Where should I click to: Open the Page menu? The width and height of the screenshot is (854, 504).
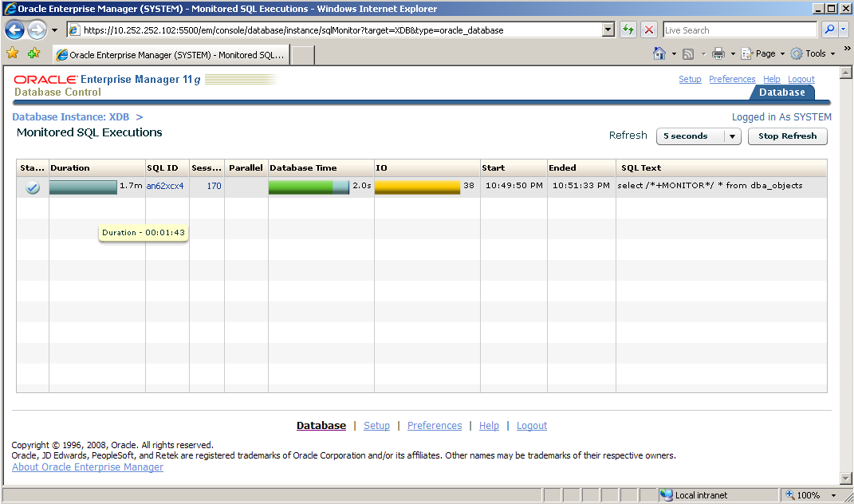click(762, 53)
